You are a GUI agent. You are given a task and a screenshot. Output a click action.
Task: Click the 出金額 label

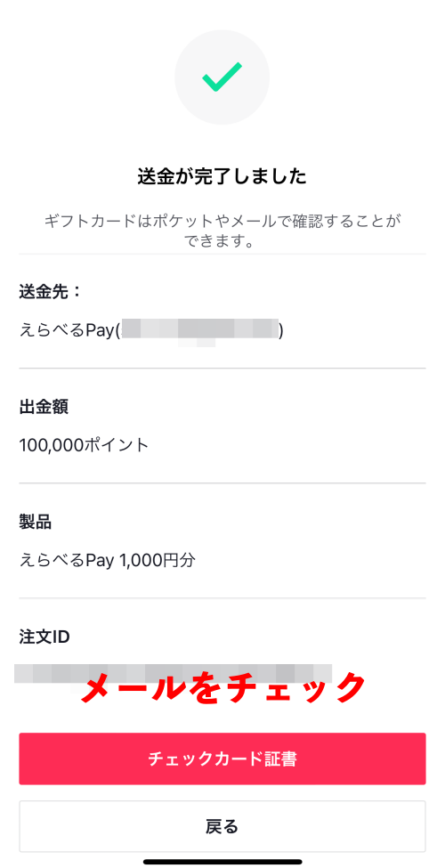coord(44,407)
